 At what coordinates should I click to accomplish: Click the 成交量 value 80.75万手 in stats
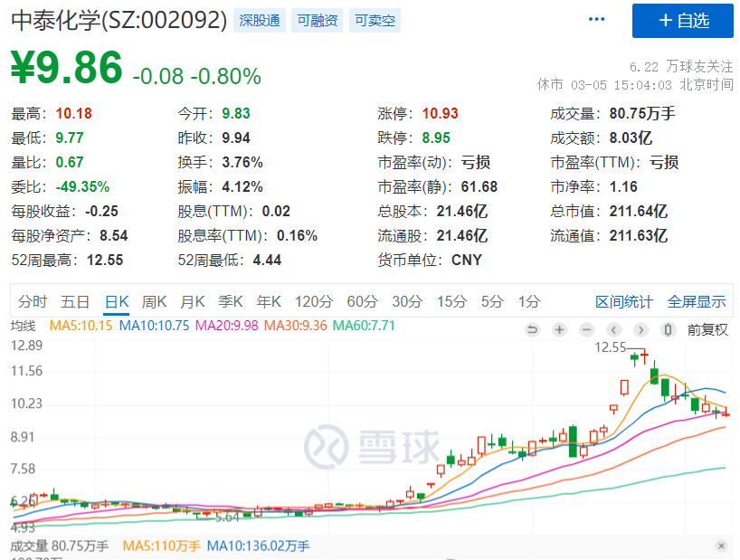tap(642, 114)
